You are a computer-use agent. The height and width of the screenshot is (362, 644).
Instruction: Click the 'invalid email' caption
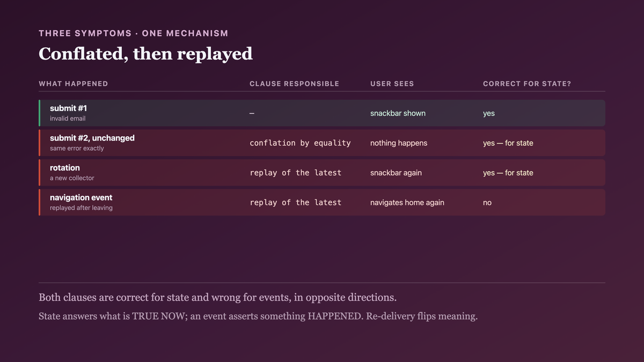pyautogui.click(x=68, y=119)
